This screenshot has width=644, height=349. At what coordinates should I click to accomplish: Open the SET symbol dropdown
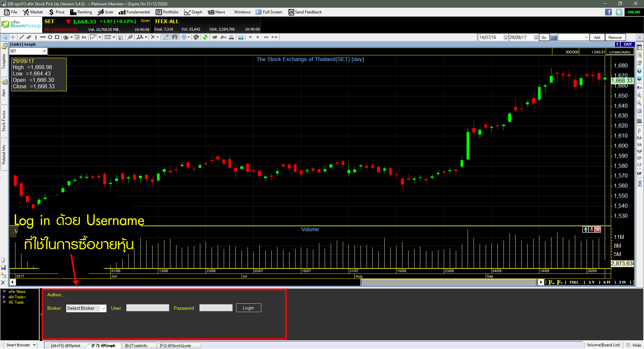pos(44,51)
